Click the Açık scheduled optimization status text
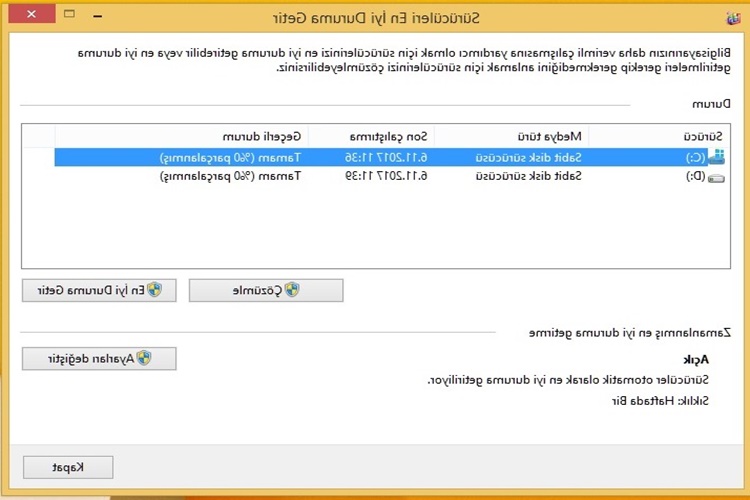This screenshot has height=500, width=750. (x=696, y=360)
